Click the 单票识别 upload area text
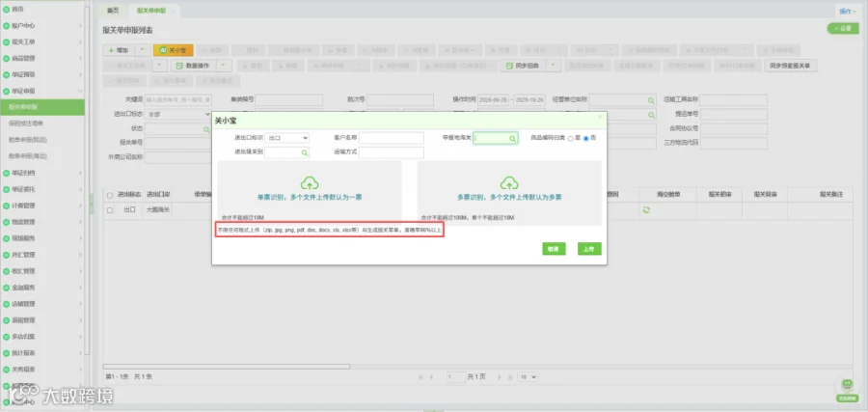The width and height of the screenshot is (868, 412). coord(310,197)
